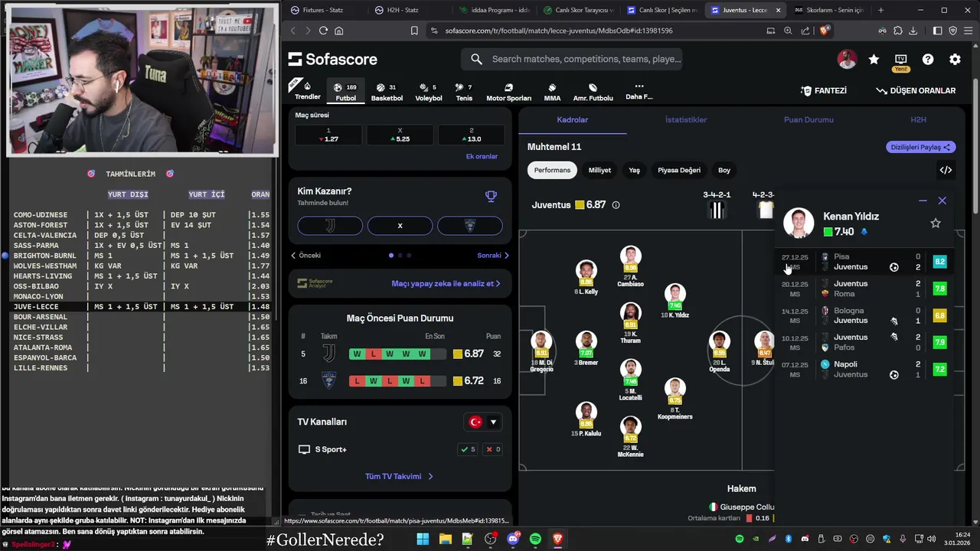Open the browser extensions puzzle icon
This screenshot has height=551, width=980.
point(898,31)
